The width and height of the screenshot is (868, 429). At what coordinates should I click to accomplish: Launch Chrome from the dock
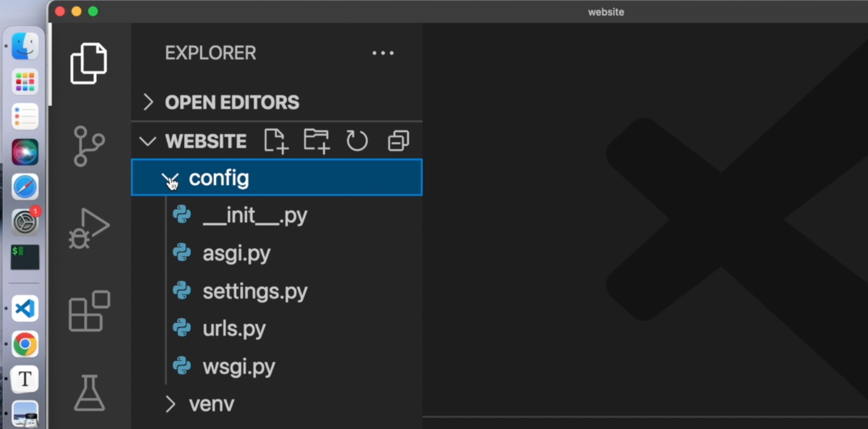pos(25,344)
